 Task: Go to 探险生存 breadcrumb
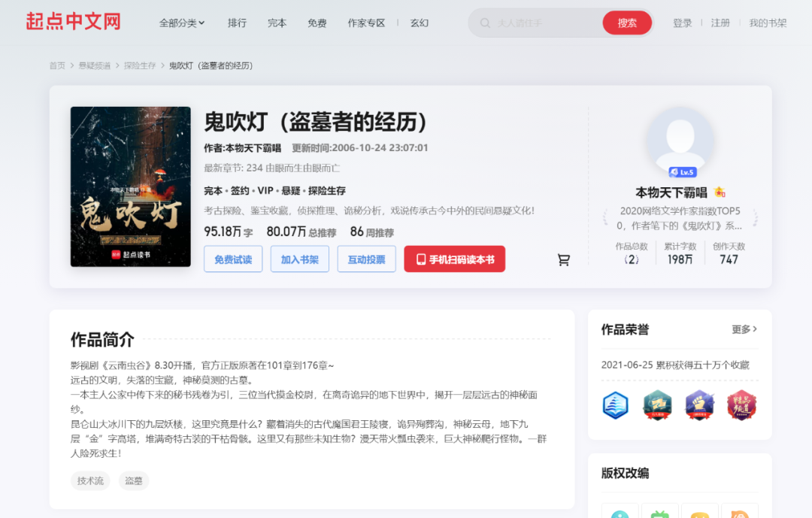coord(140,66)
